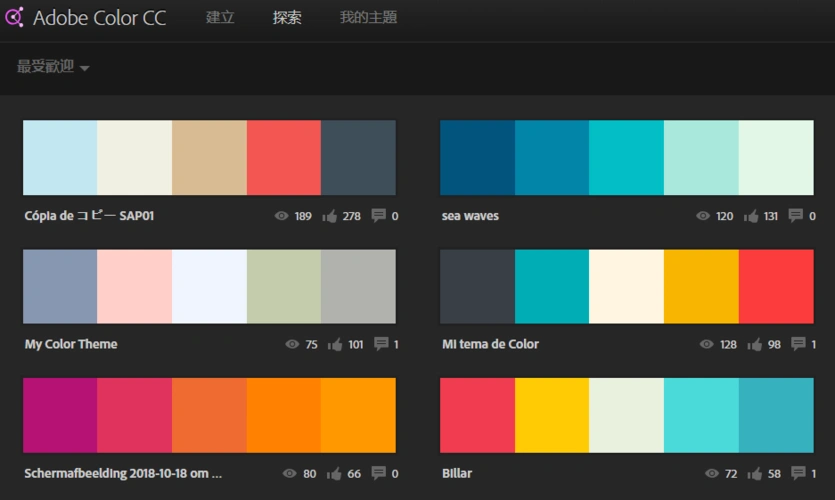The height and width of the screenshot is (500, 835).
Task: Click the Adobe Color CC logo icon
Action: point(15,17)
